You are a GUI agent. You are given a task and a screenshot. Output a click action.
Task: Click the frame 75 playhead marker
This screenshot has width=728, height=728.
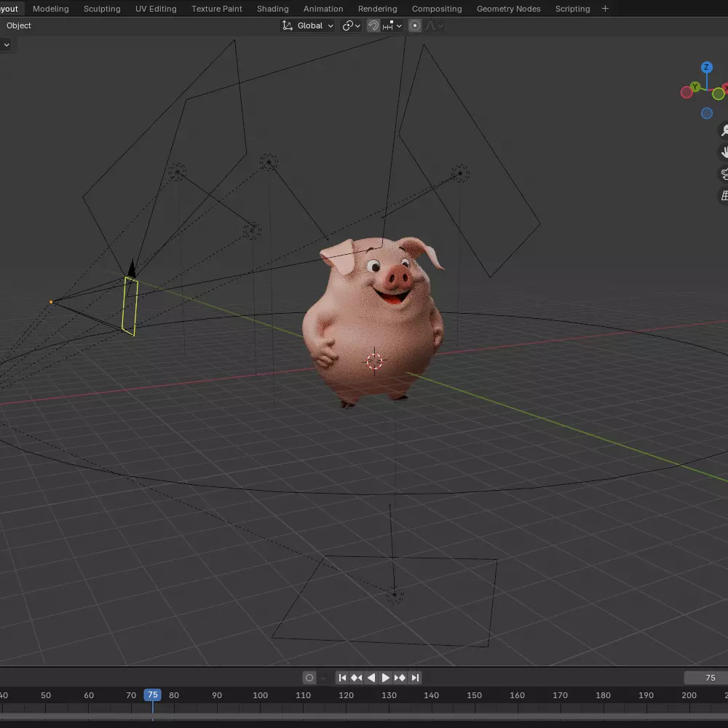(152, 695)
